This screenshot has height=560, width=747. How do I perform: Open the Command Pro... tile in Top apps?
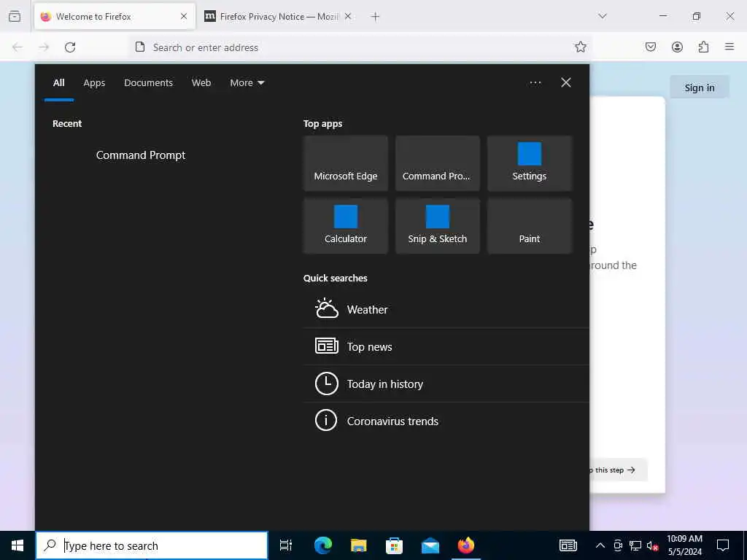tap(438, 163)
